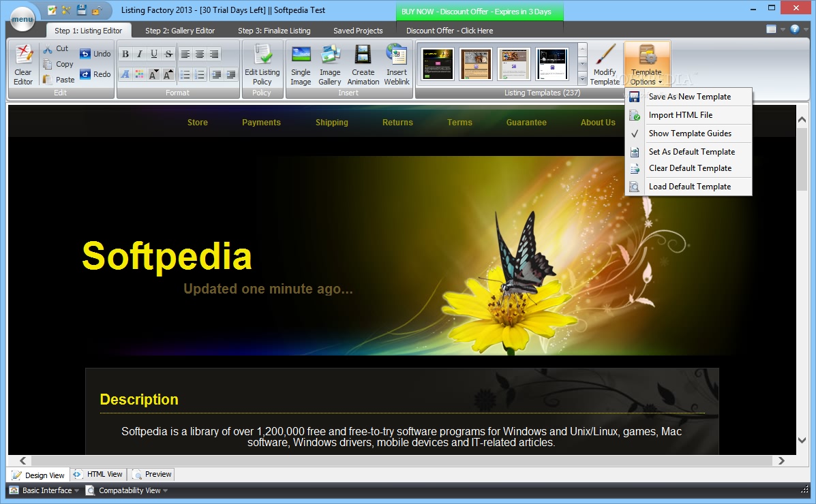
Task: Paste clipboard content
Action: (x=59, y=80)
